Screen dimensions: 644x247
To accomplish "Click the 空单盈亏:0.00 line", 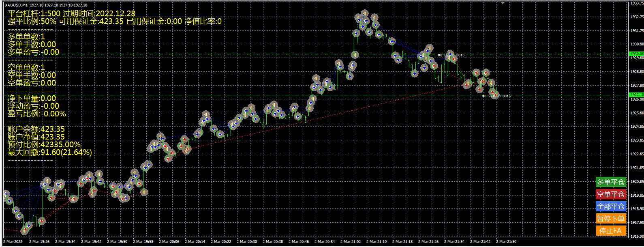I will (x=32, y=83).
